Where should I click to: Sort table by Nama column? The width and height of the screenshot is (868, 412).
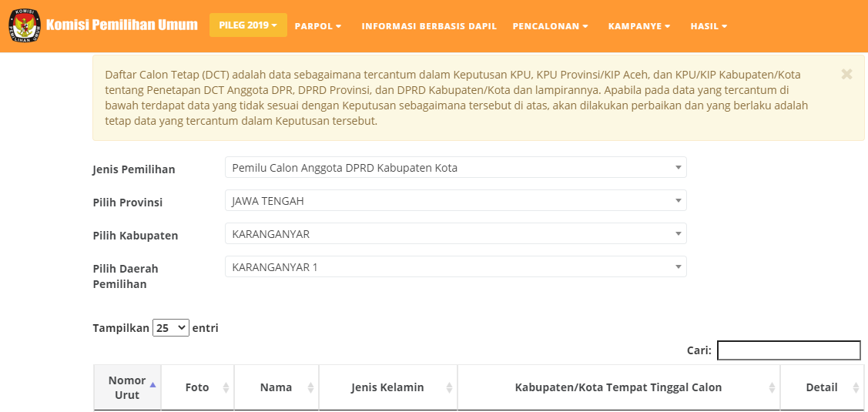click(x=276, y=387)
